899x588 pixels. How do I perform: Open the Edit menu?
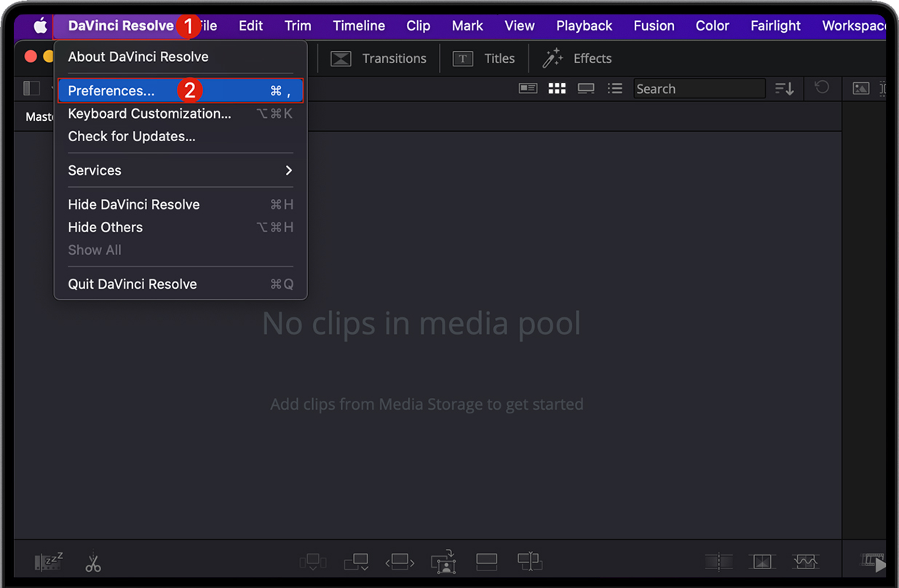[250, 26]
